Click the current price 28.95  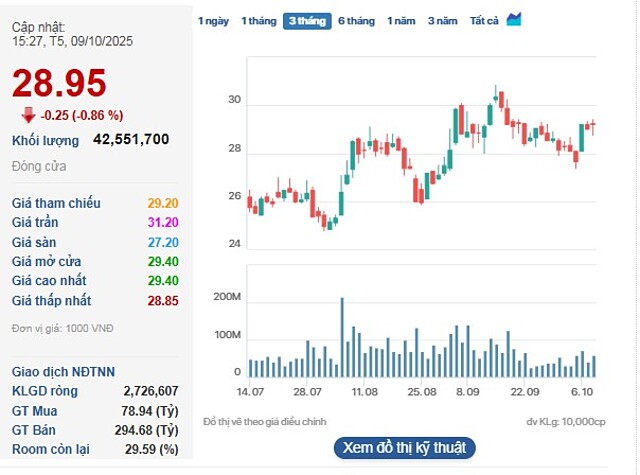59,83
